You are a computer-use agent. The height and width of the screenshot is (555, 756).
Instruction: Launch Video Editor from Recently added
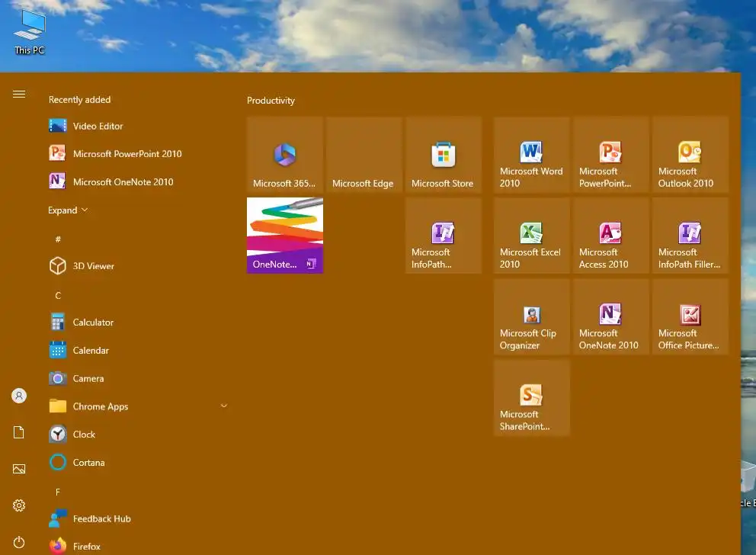[139, 126]
